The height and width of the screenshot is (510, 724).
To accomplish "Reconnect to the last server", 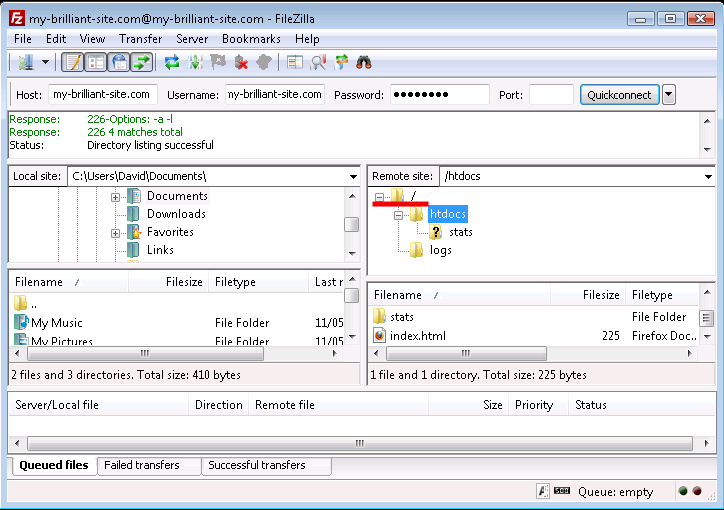I will pyautogui.click(x=263, y=62).
